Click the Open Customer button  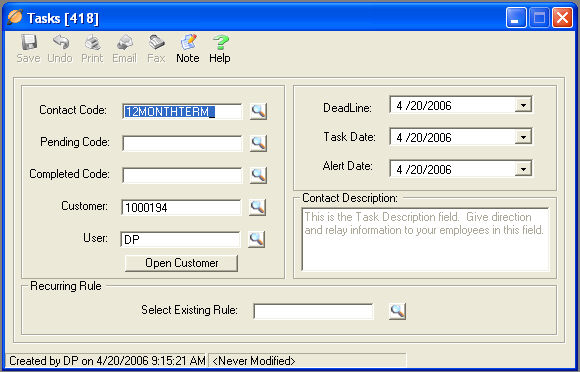pyautogui.click(x=181, y=263)
